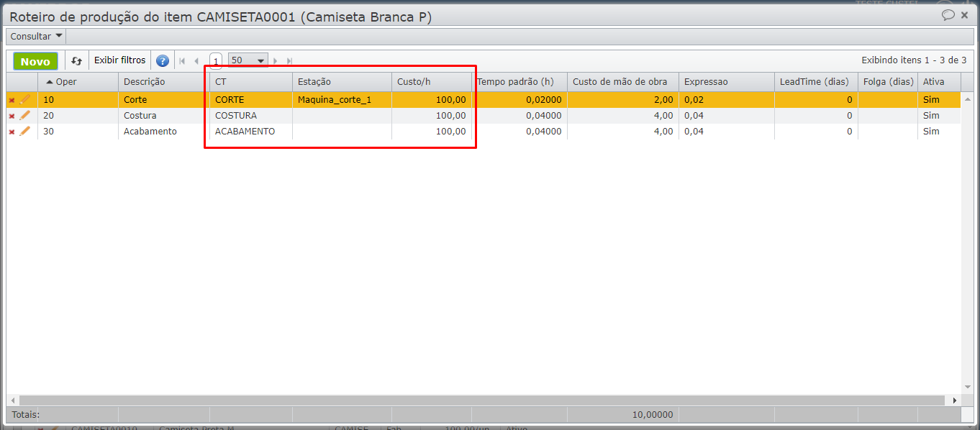980x430 pixels.
Task: Sort by the Custo/h column header
Action: click(x=432, y=81)
